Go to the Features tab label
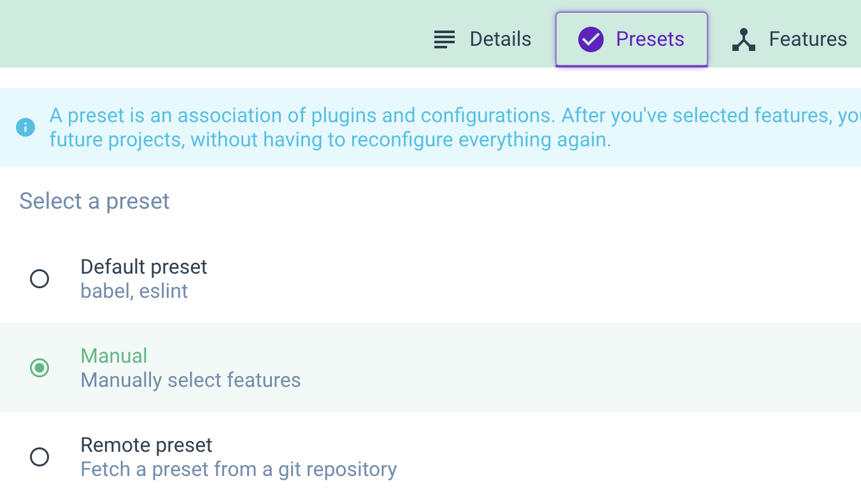The image size is (861, 504). point(808,39)
